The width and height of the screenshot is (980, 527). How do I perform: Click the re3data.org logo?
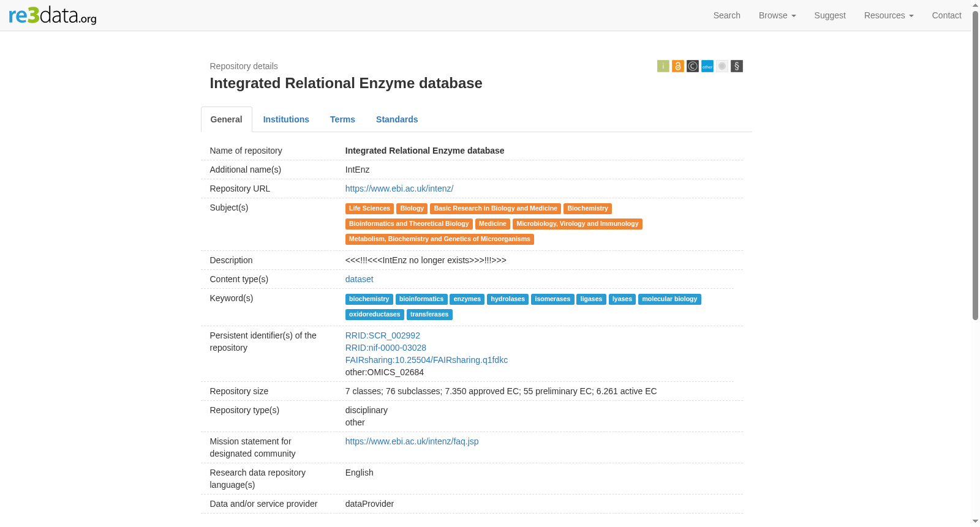(x=53, y=15)
